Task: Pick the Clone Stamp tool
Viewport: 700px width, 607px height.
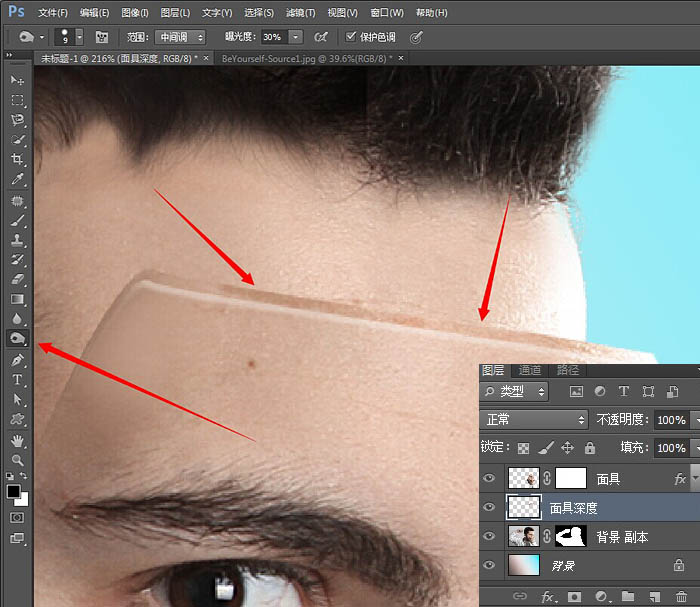Action: [17, 240]
